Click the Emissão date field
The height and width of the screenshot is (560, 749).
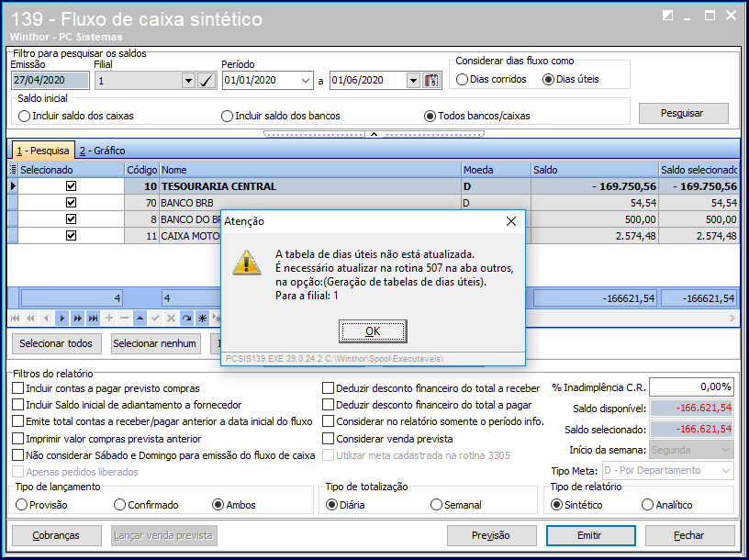point(50,80)
